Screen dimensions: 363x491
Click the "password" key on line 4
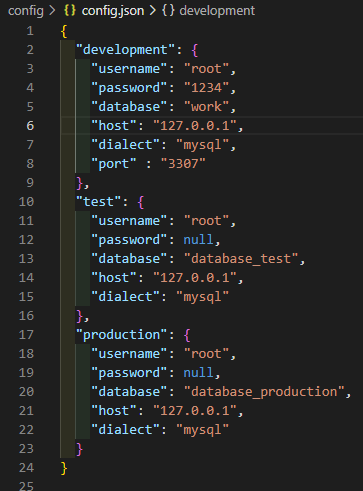[129, 88]
